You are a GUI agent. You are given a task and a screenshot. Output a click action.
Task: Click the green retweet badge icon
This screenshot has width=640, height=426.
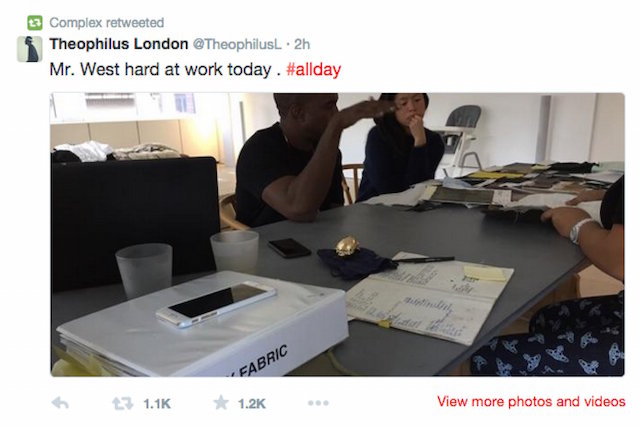pos(35,22)
